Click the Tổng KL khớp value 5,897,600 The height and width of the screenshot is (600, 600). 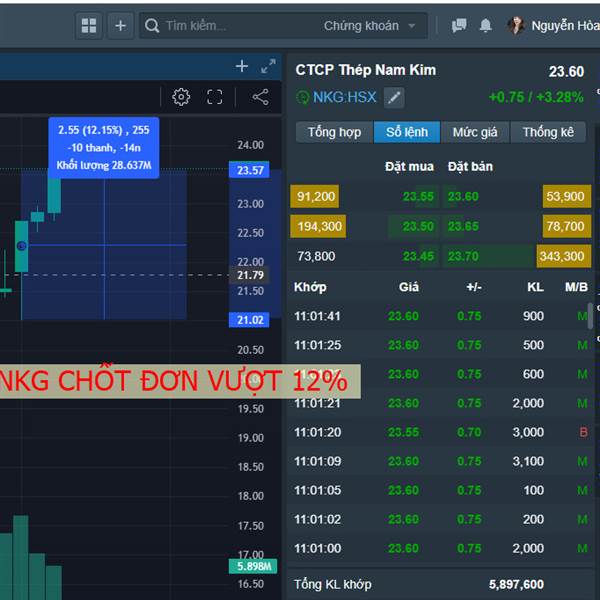(x=516, y=584)
